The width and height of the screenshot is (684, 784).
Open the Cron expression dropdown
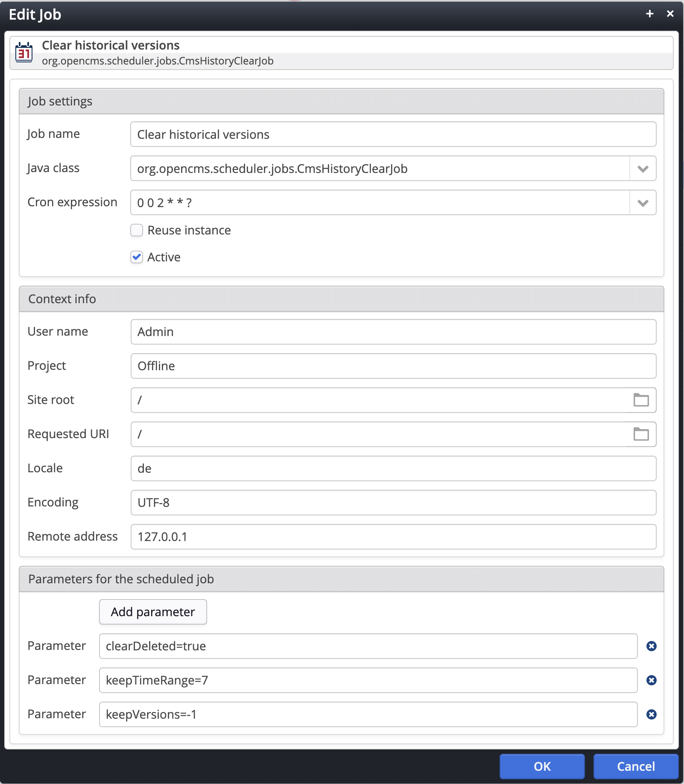[x=643, y=203]
